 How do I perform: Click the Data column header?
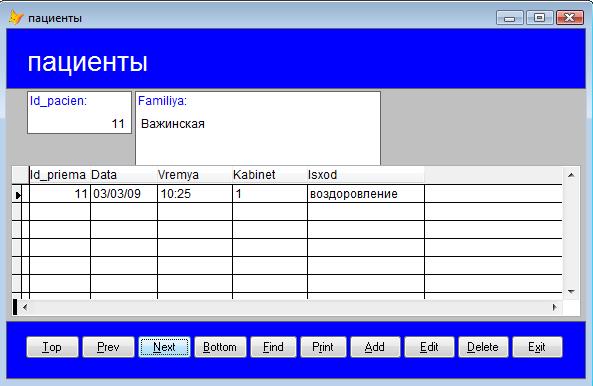coord(124,175)
